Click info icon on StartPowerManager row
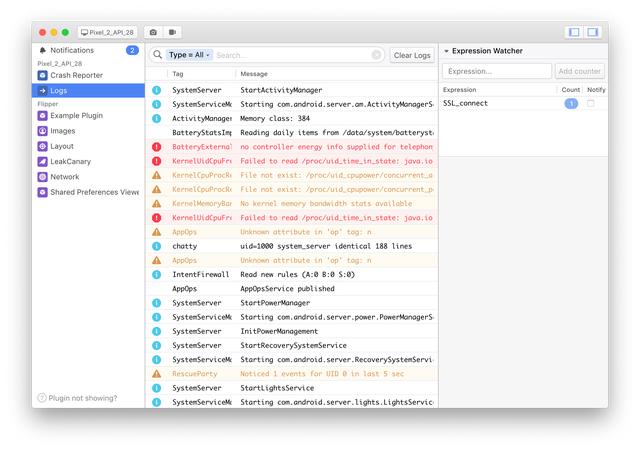Screen dimensions: 640x450 [x=156, y=303]
